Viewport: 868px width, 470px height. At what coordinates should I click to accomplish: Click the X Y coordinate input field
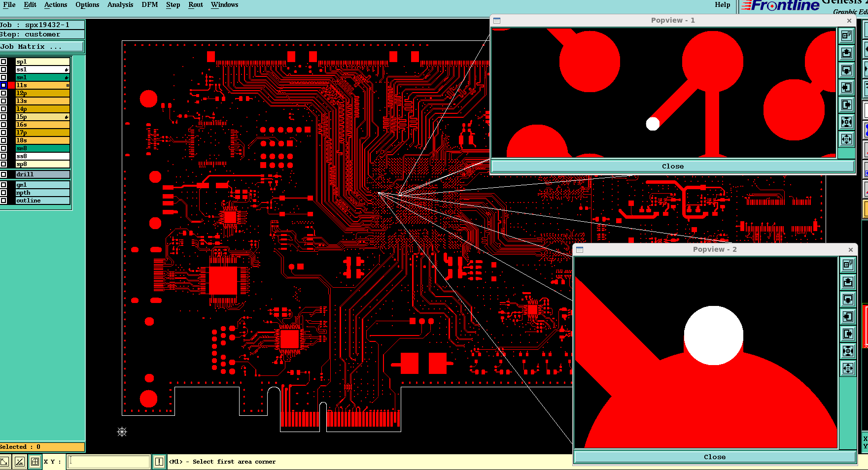(108, 462)
